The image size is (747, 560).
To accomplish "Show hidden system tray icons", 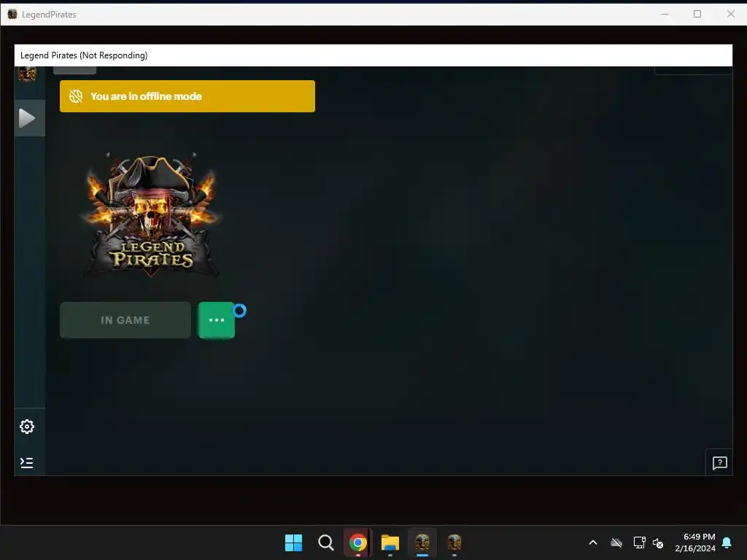I will (x=593, y=542).
